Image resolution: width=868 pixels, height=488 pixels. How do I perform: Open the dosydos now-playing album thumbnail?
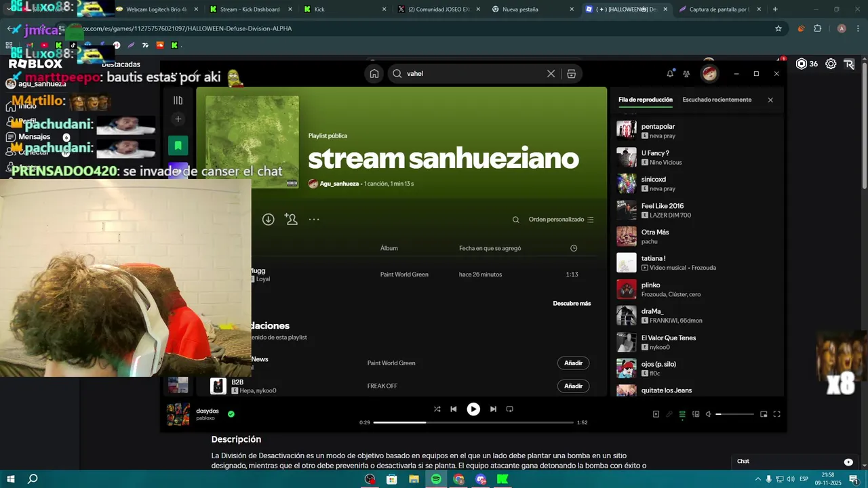point(178,414)
